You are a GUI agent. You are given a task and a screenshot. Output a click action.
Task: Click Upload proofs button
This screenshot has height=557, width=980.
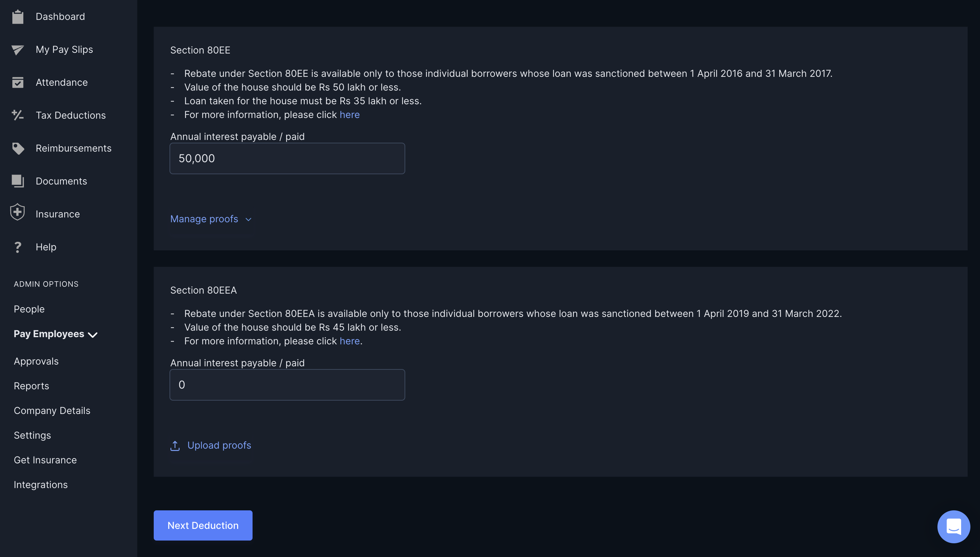pyautogui.click(x=211, y=445)
